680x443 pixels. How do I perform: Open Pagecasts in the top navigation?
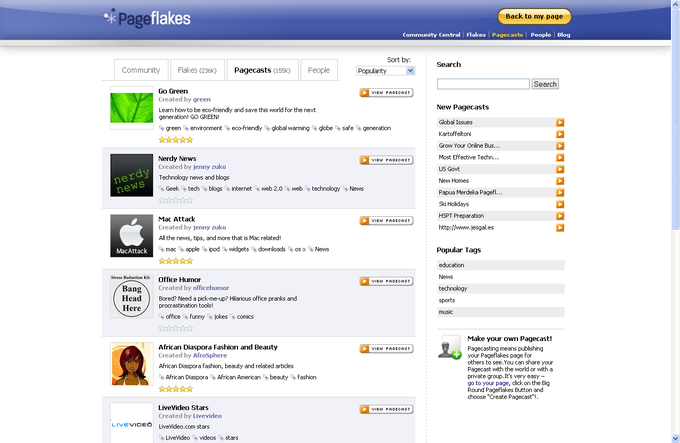tap(507, 35)
